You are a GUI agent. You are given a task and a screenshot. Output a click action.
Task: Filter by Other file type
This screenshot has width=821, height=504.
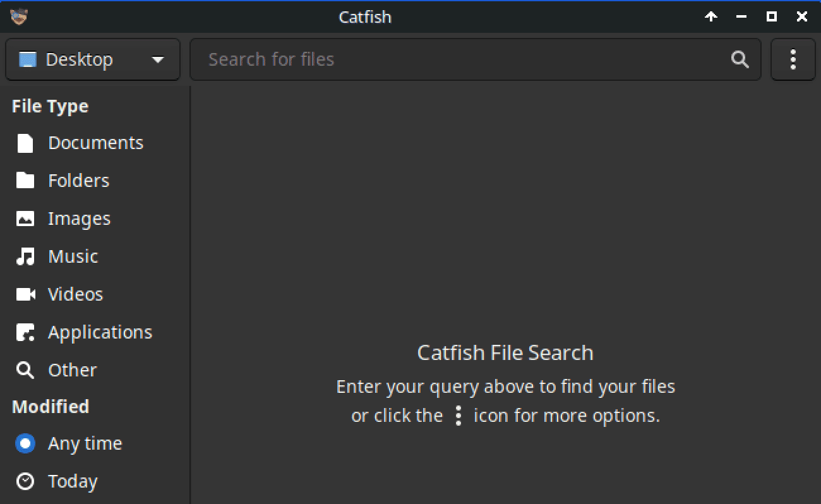pos(95,370)
